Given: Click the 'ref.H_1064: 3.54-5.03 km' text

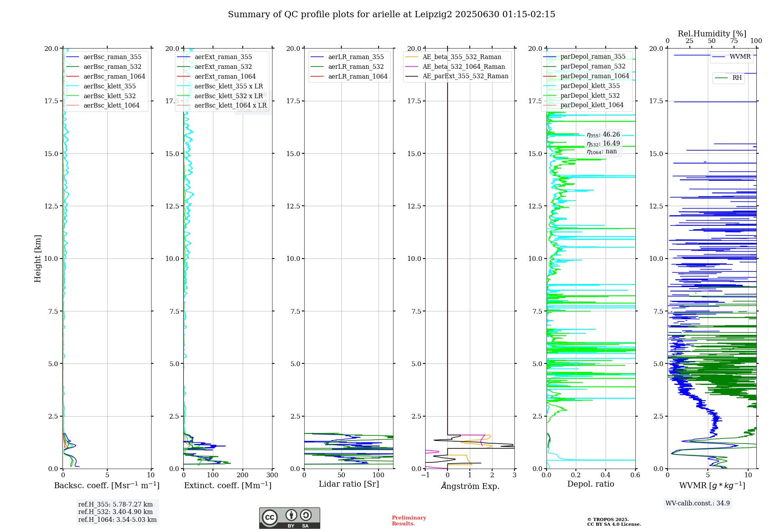Looking at the screenshot, I should point(117,520).
